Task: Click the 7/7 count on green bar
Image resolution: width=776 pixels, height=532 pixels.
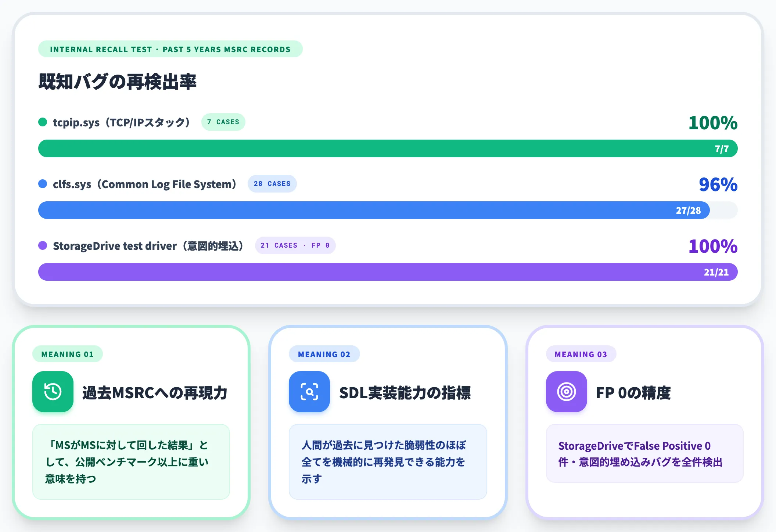Action: (x=722, y=149)
